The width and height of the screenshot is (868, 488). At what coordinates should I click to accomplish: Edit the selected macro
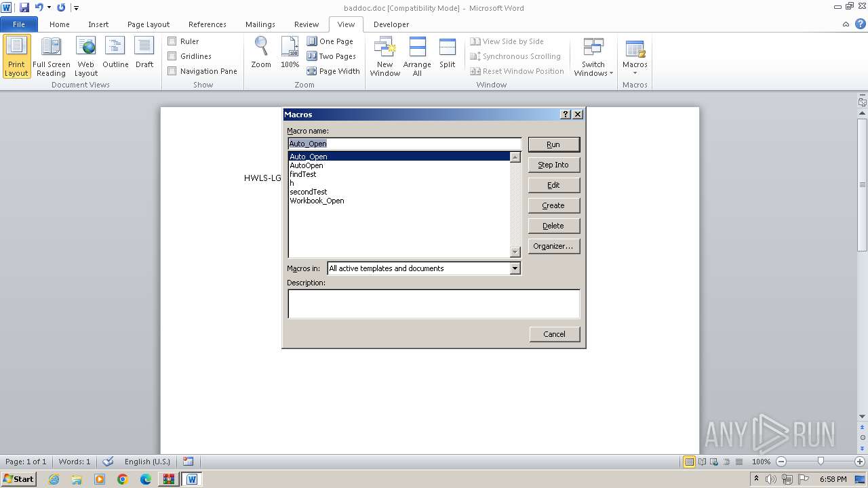(553, 185)
